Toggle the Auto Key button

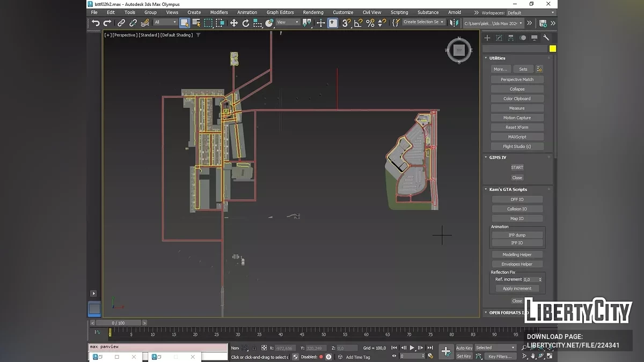click(x=464, y=348)
